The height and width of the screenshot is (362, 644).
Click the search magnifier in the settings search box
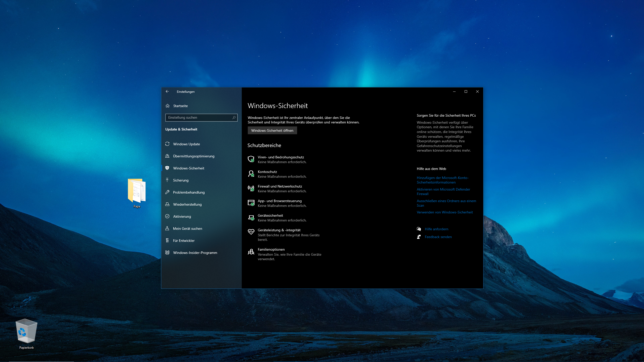234,117
